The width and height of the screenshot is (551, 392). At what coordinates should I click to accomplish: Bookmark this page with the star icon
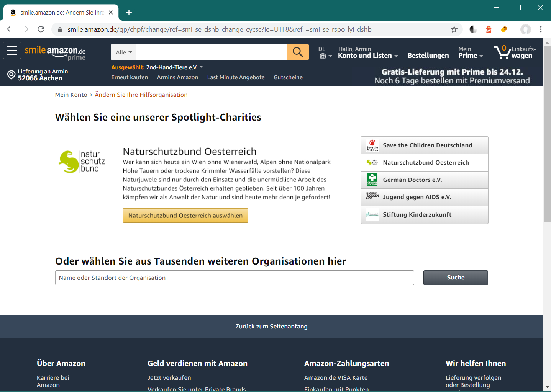[454, 29]
